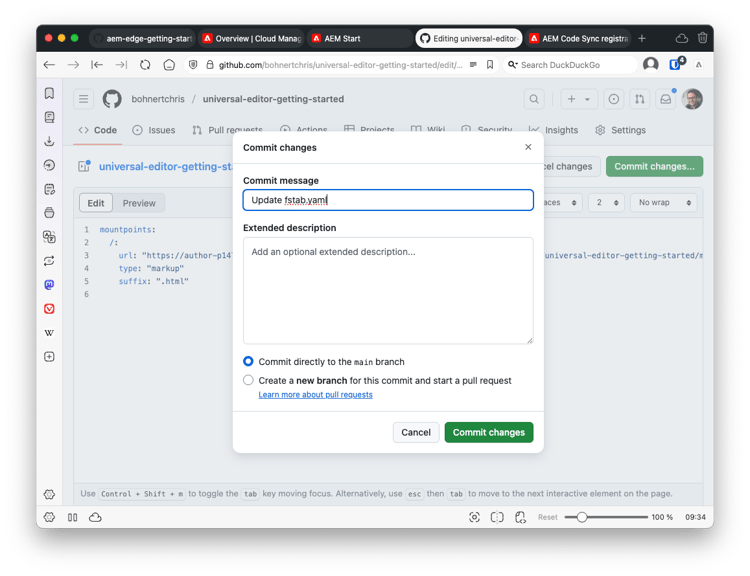Open GitHub notifications inbox
750x576 pixels.
point(665,99)
